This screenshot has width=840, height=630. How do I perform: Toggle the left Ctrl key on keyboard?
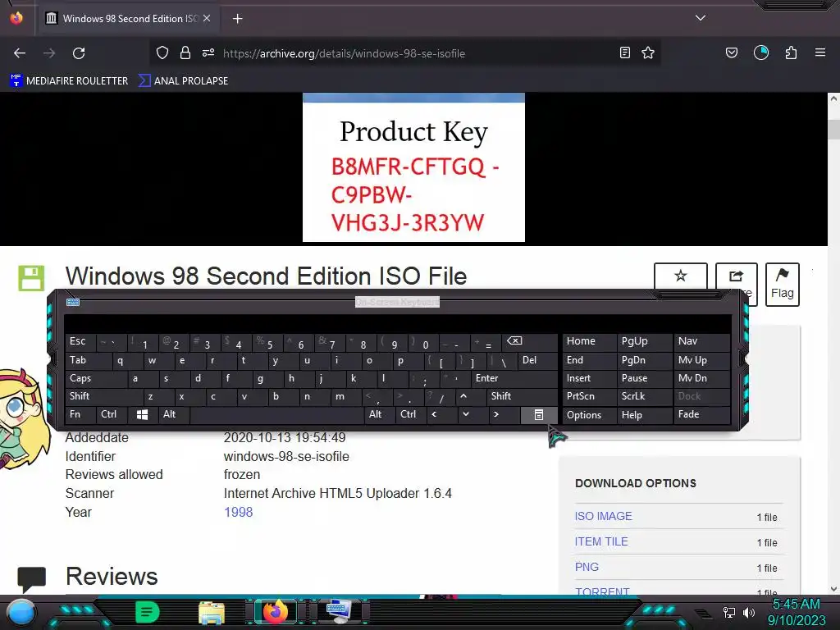click(111, 414)
